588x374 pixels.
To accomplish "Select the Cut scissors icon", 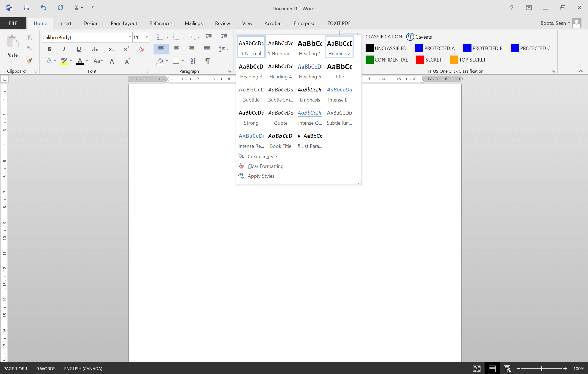I will pos(29,37).
